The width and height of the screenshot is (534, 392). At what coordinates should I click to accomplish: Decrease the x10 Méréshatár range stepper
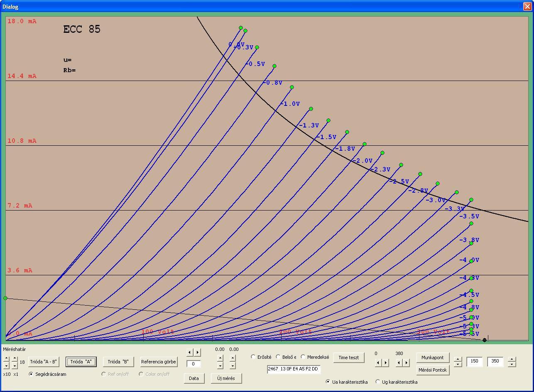7,365
